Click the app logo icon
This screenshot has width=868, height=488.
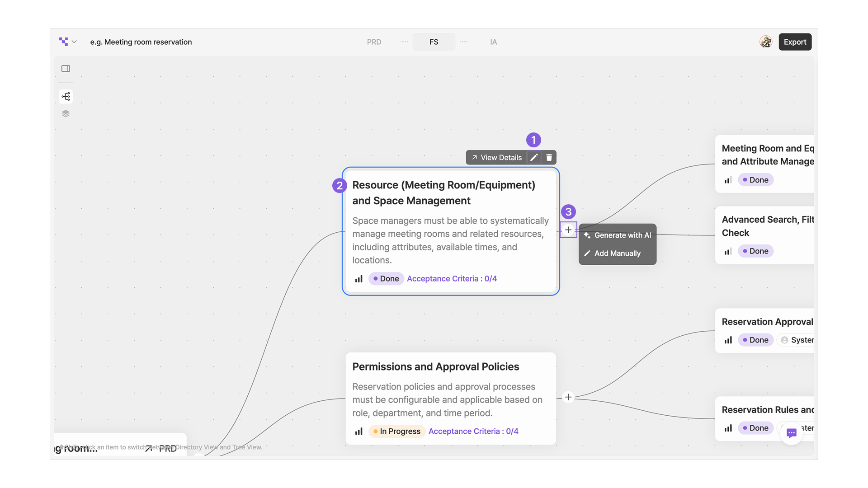coord(63,42)
